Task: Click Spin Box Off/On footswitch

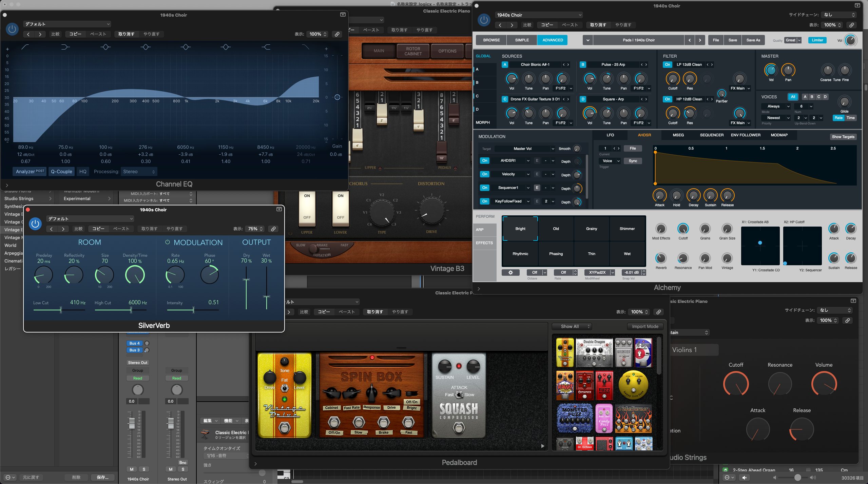Action: pyautogui.click(x=334, y=423)
